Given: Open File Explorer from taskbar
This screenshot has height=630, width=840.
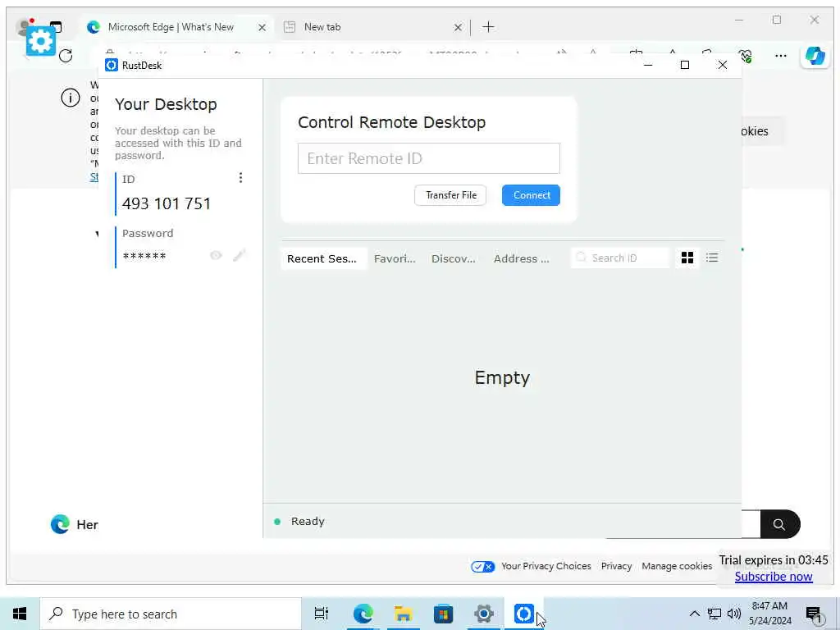Looking at the screenshot, I should tap(403, 614).
